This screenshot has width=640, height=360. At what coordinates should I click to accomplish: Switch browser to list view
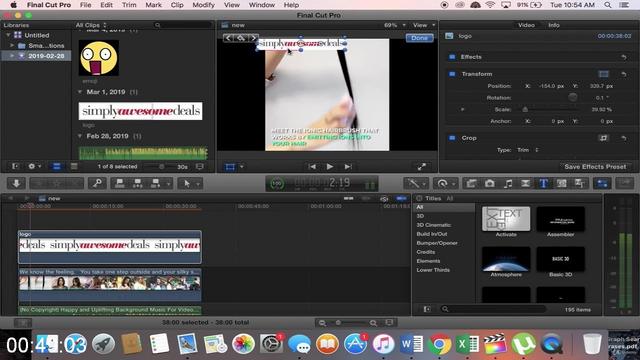point(74,167)
